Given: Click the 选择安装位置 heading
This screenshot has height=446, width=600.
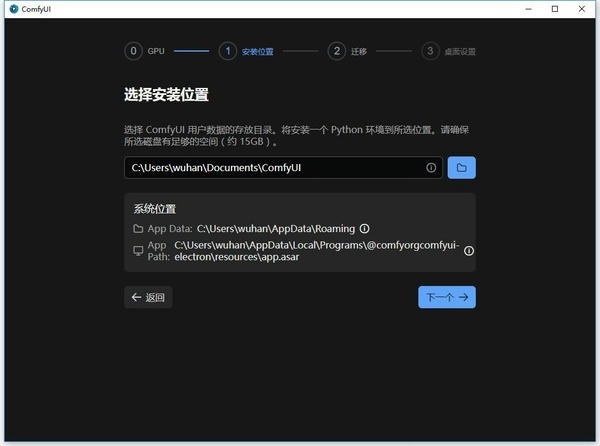Looking at the screenshot, I should (x=166, y=94).
